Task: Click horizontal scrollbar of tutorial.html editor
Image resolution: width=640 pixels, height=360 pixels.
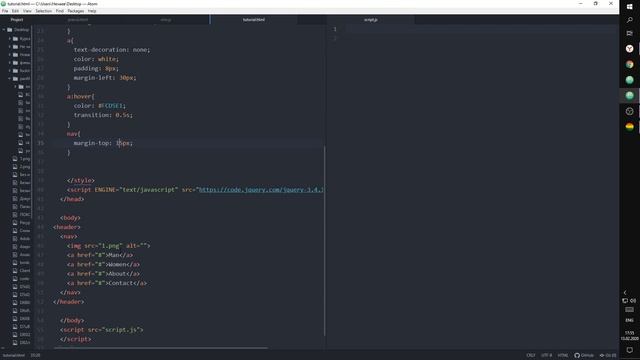Action: (x=161, y=348)
